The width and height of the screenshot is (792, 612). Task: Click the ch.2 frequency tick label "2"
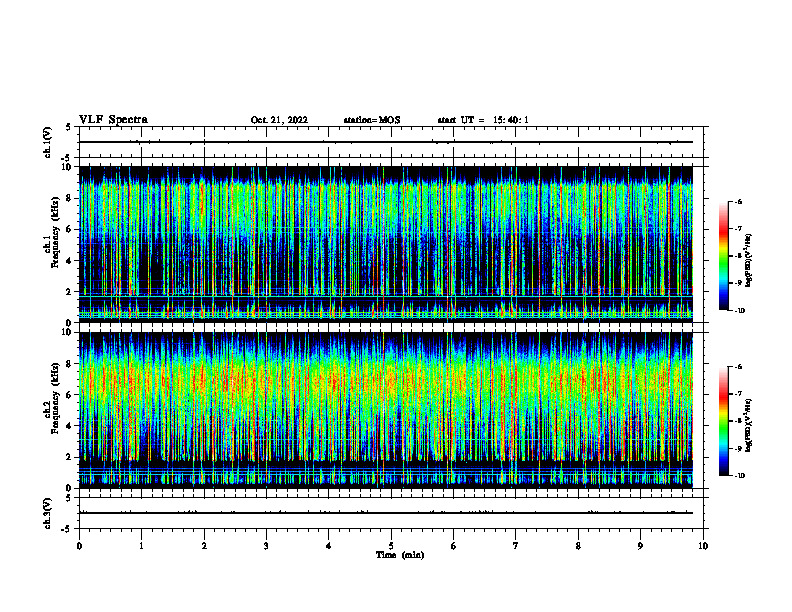[70, 457]
